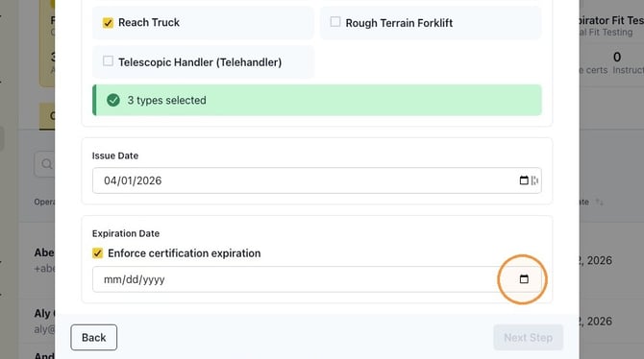
Task: Click the date column sort arrows icon
Action: point(599,202)
